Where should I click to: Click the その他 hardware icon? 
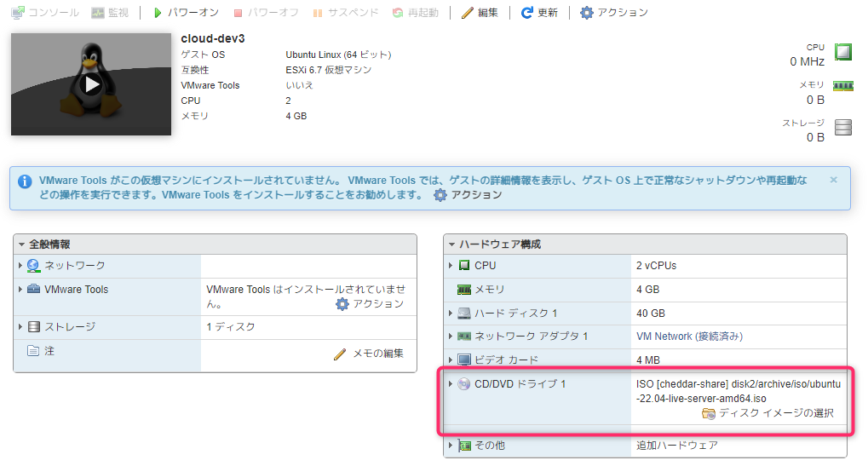[464, 446]
